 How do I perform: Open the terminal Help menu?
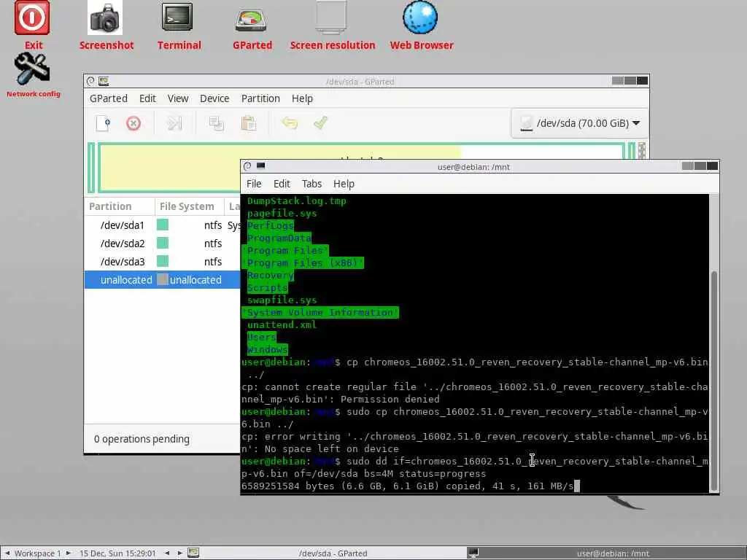click(x=344, y=184)
